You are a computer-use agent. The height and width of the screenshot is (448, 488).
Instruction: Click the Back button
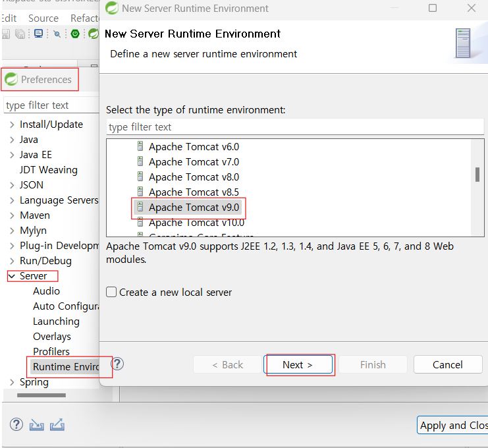(x=227, y=364)
